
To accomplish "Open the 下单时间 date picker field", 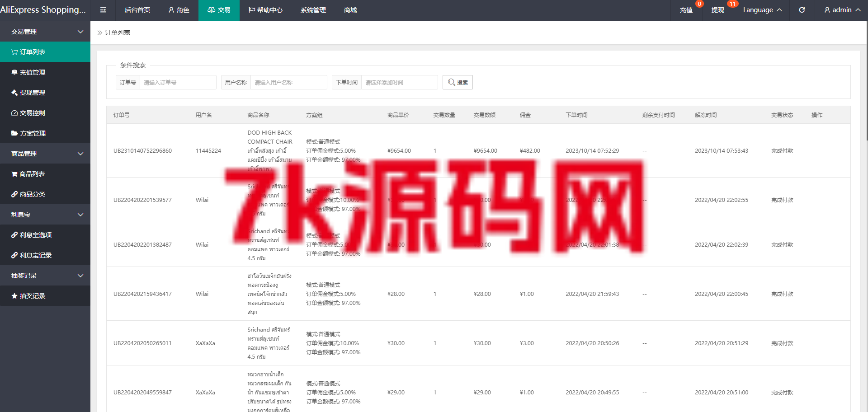I will coord(400,82).
